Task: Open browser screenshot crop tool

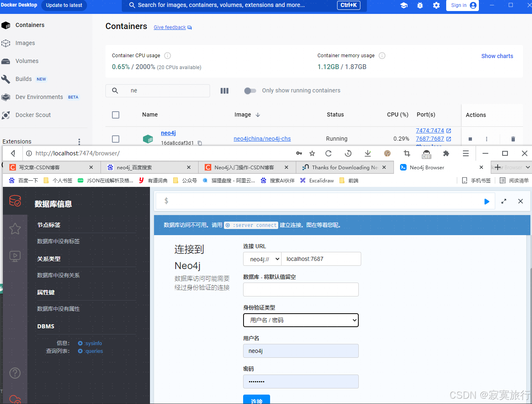Action: pyautogui.click(x=407, y=153)
